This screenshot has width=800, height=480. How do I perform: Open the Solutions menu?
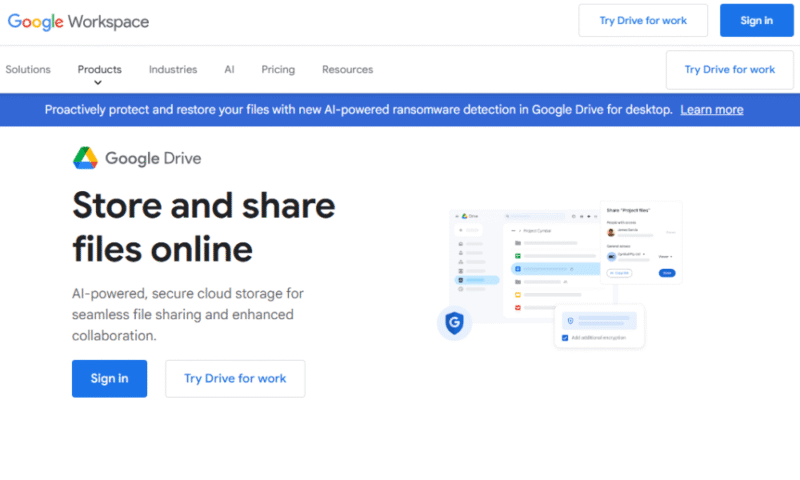click(28, 69)
